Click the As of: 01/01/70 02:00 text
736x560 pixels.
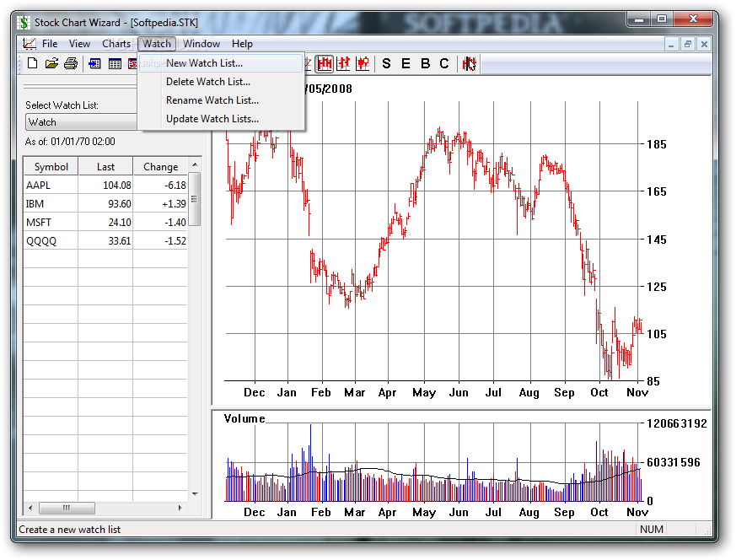pos(70,142)
